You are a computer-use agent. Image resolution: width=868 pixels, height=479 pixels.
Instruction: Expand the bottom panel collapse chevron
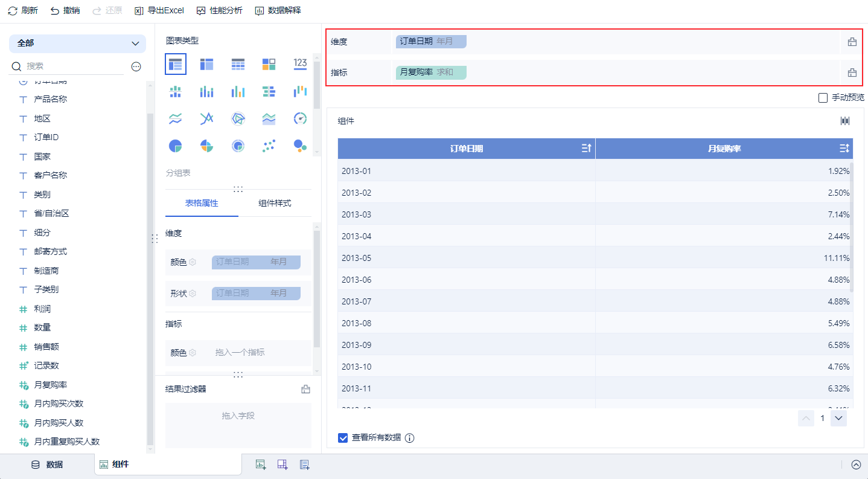(x=856, y=465)
